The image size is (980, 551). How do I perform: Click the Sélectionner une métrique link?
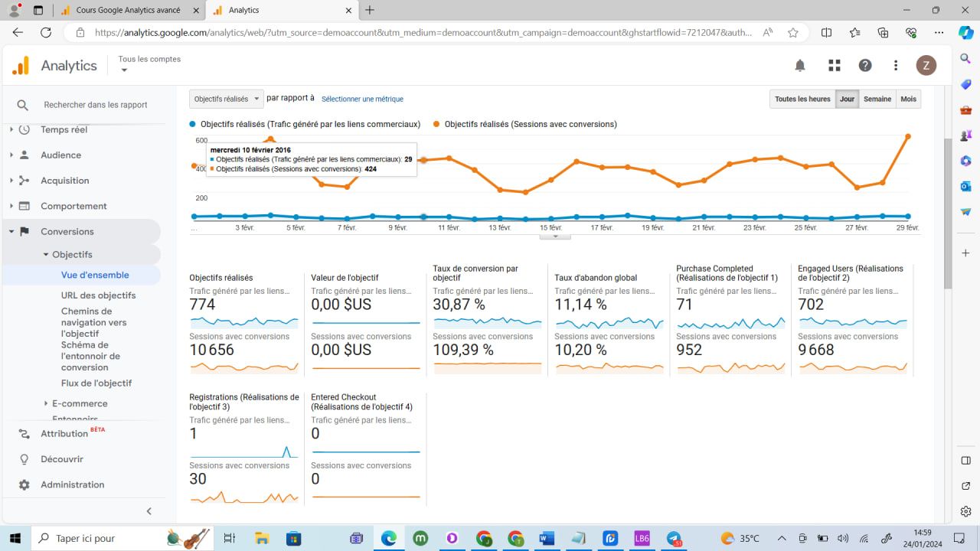pyautogui.click(x=362, y=99)
